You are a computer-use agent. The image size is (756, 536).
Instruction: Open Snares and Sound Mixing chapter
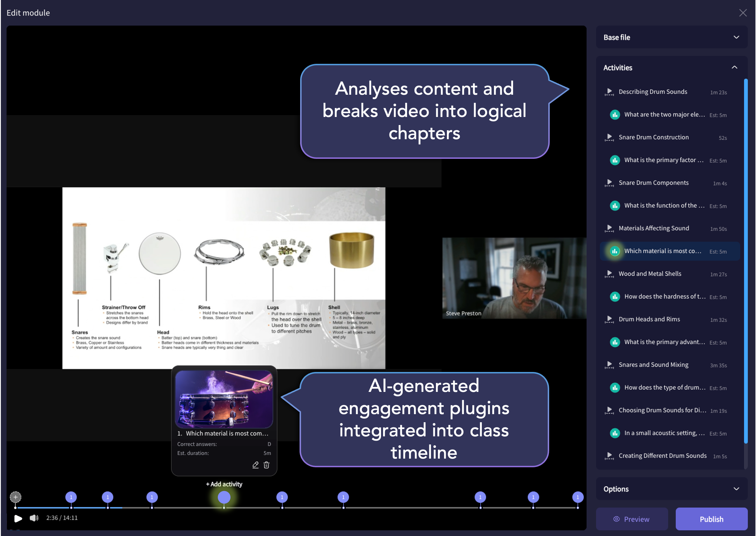(x=670, y=365)
